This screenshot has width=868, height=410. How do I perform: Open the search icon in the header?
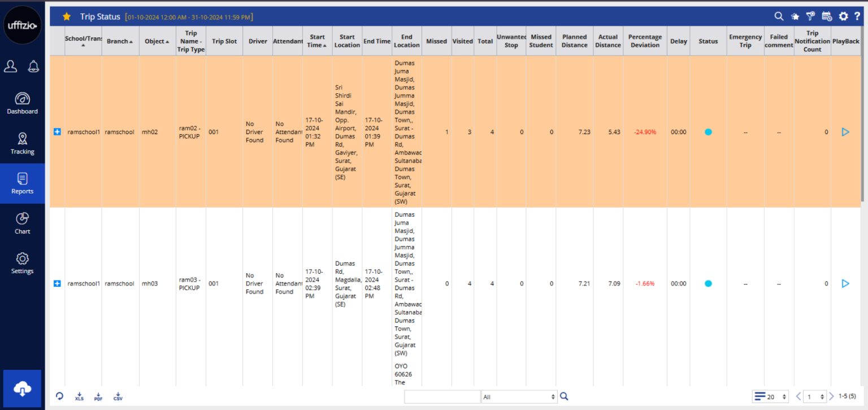pyautogui.click(x=779, y=16)
